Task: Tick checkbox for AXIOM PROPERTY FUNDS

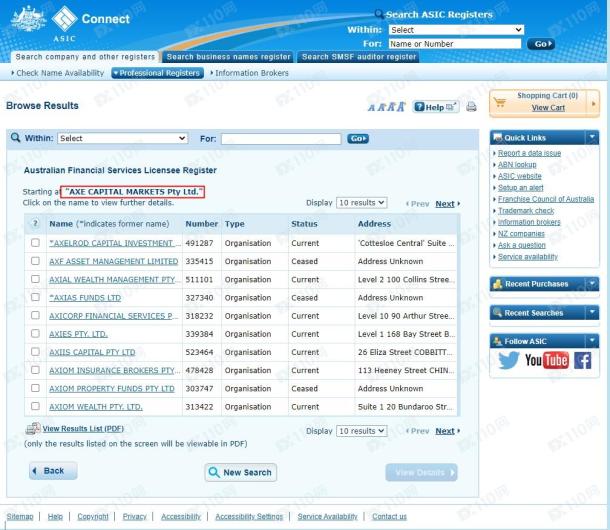Action: coord(35,388)
